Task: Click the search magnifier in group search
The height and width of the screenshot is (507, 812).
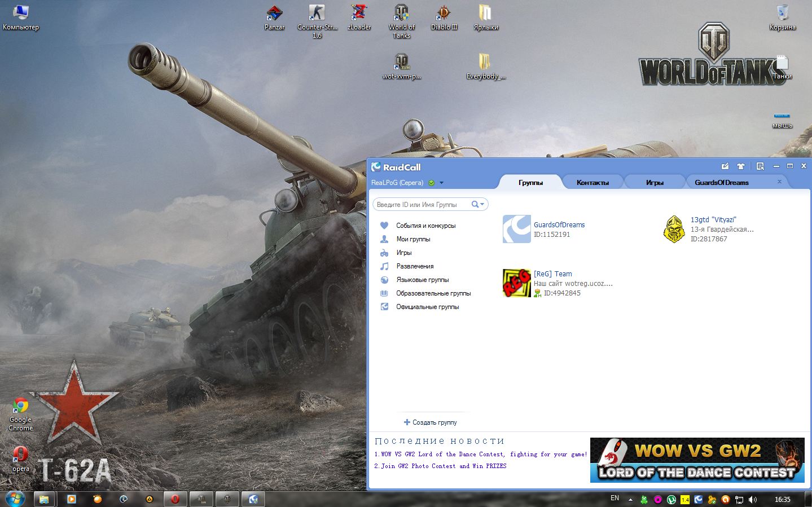Action: click(475, 204)
